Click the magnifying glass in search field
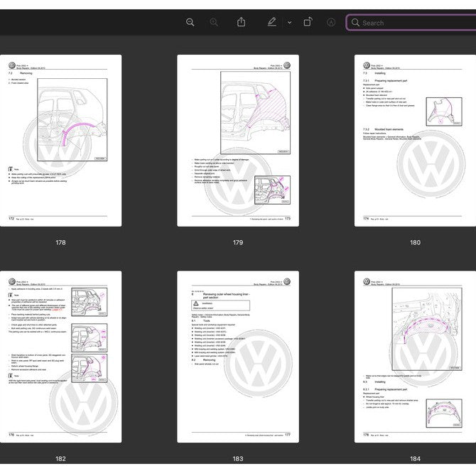 pos(355,23)
